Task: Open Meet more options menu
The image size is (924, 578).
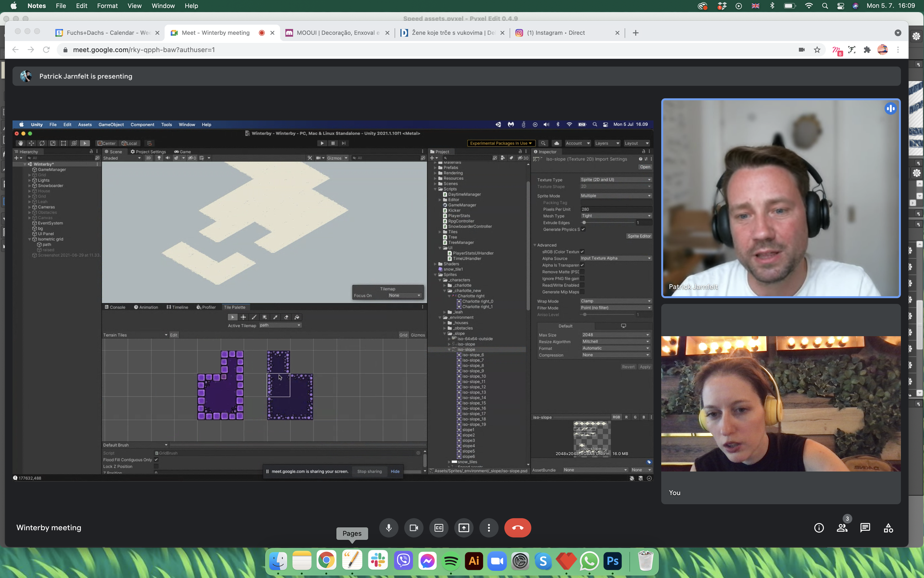Action: tap(489, 528)
